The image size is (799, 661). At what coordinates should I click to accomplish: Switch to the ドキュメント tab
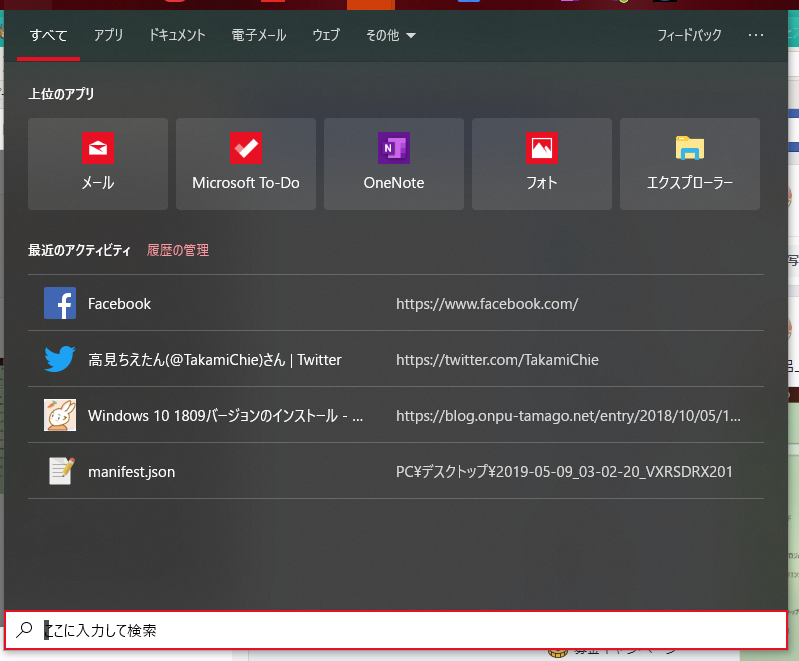tap(177, 35)
